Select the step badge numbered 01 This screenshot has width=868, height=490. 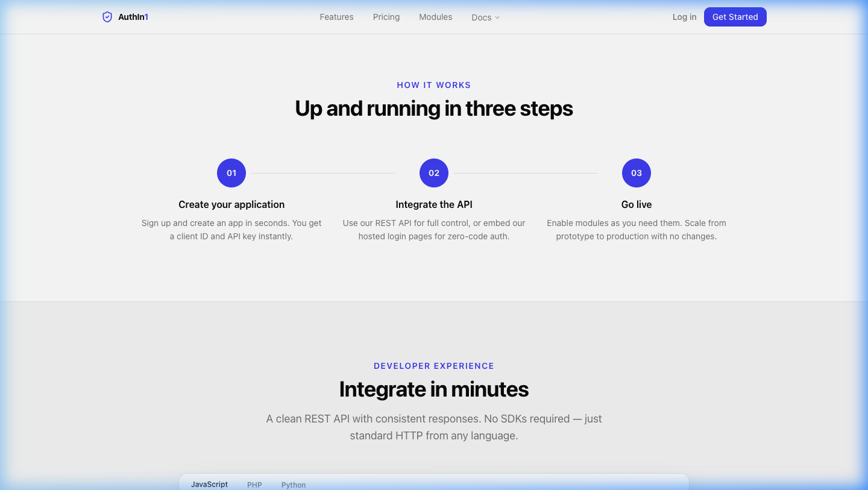[231, 173]
